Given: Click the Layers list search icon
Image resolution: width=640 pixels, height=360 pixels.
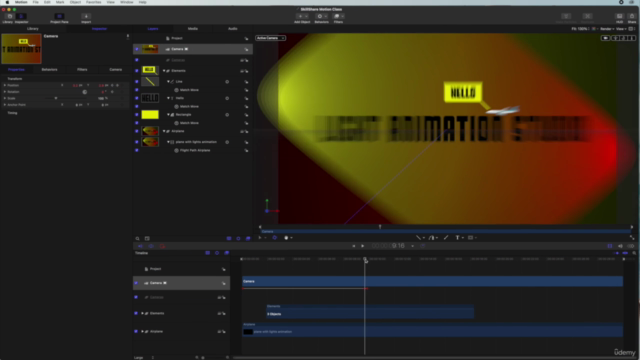Looking at the screenshot, I should point(138,239).
